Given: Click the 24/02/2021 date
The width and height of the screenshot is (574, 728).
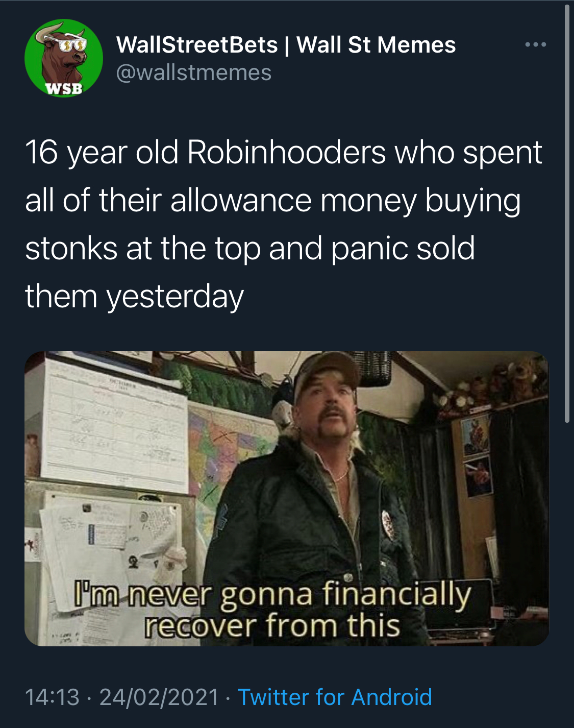Looking at the screenshot, I should click(x=159, y=697).
